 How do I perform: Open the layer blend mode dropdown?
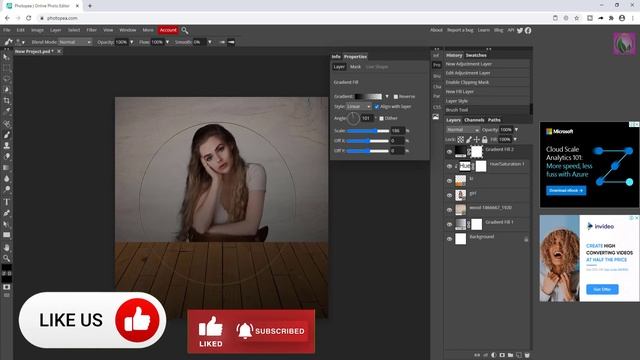click(463, 130)
